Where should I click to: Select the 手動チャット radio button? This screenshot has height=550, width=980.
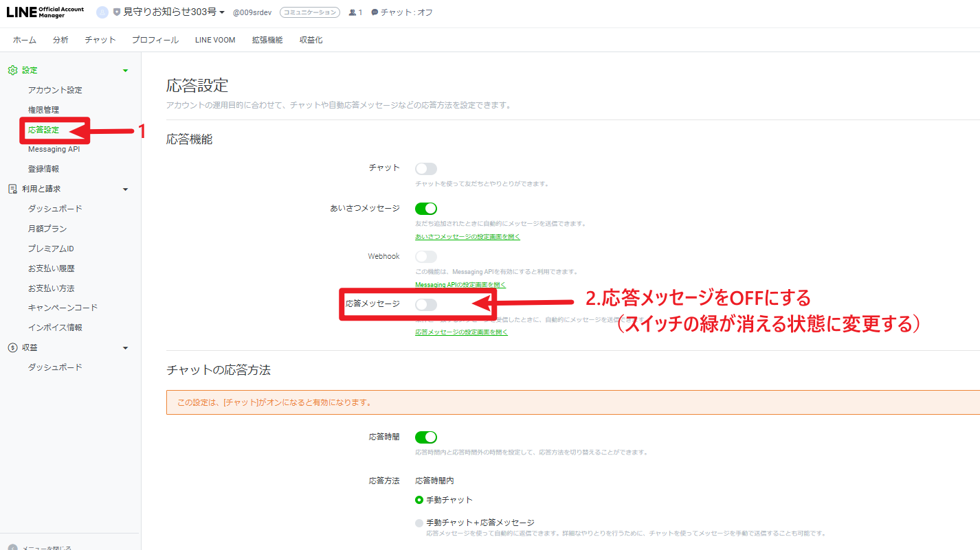pyautogui.click(x=419, y=500)
